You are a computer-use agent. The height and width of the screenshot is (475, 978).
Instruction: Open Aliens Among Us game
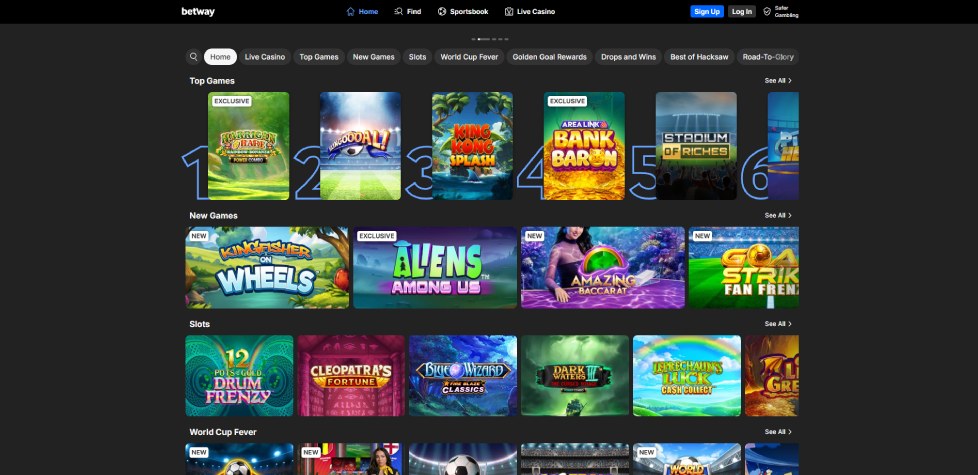point(435,267)
